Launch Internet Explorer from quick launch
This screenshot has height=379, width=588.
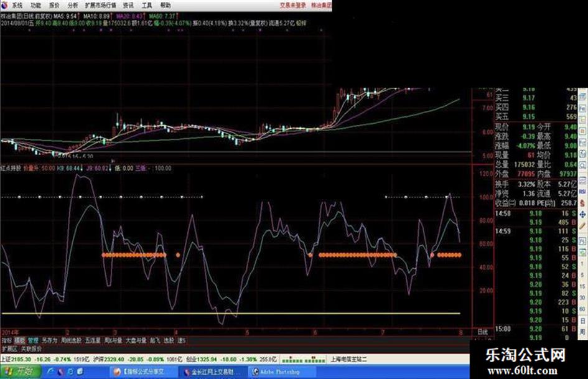[50, 372]
